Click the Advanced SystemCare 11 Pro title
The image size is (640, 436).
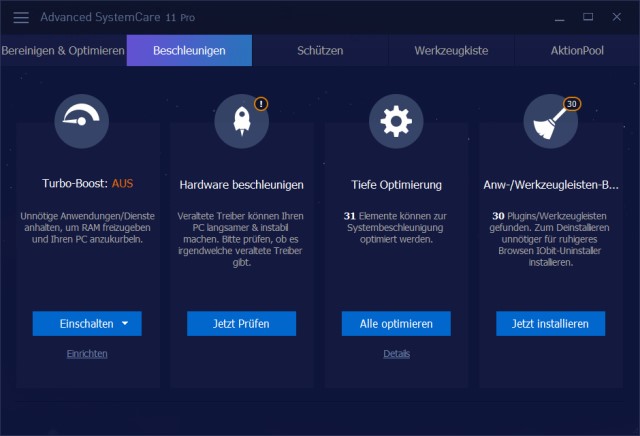118,17
